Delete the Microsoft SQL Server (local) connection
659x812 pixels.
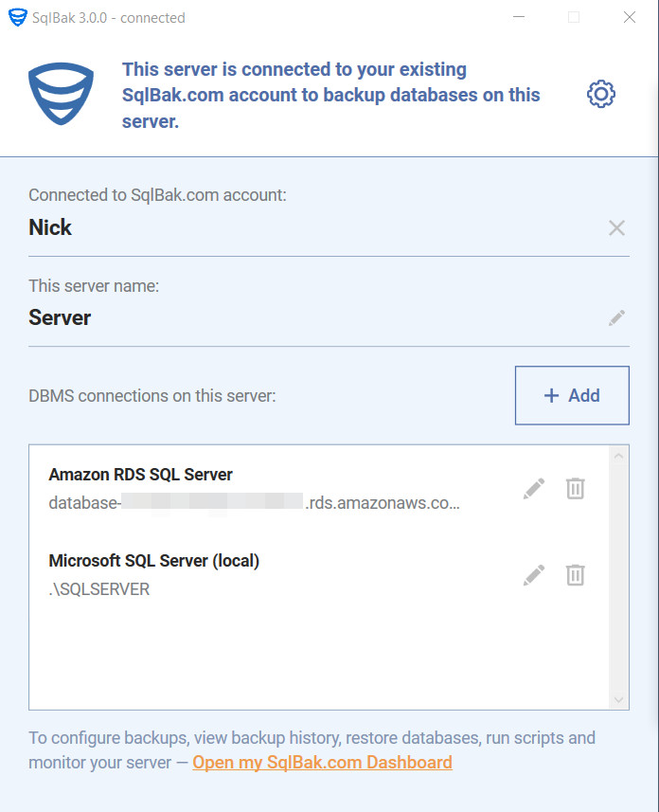(x=575, y=575)
